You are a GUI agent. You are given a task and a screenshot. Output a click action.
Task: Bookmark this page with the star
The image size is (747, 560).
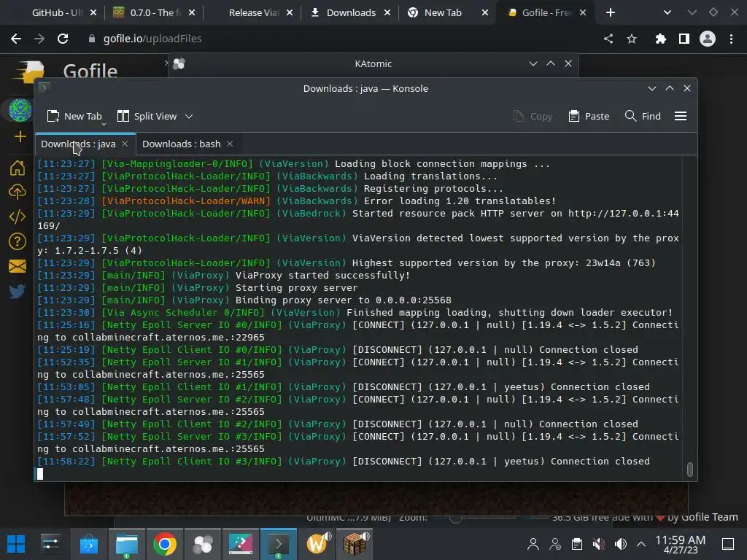click(632, 39)
